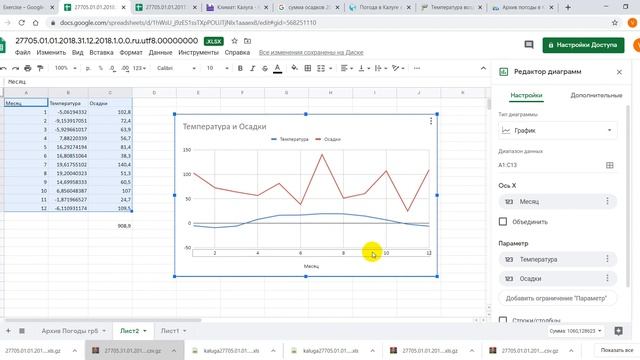Image resolution: width=640 pixels, height=360 pixels.
Task: Open the Инструменты menu
Action: coord(198,53)
